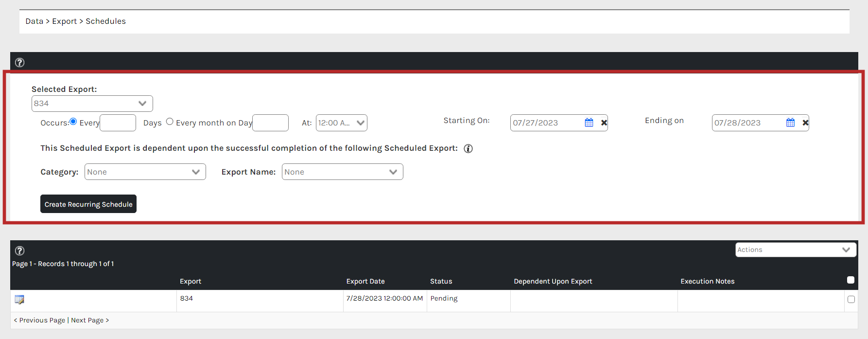Clear the Ending on date
The height and width of the screenshot is (339, 868).
click(805, 123)
